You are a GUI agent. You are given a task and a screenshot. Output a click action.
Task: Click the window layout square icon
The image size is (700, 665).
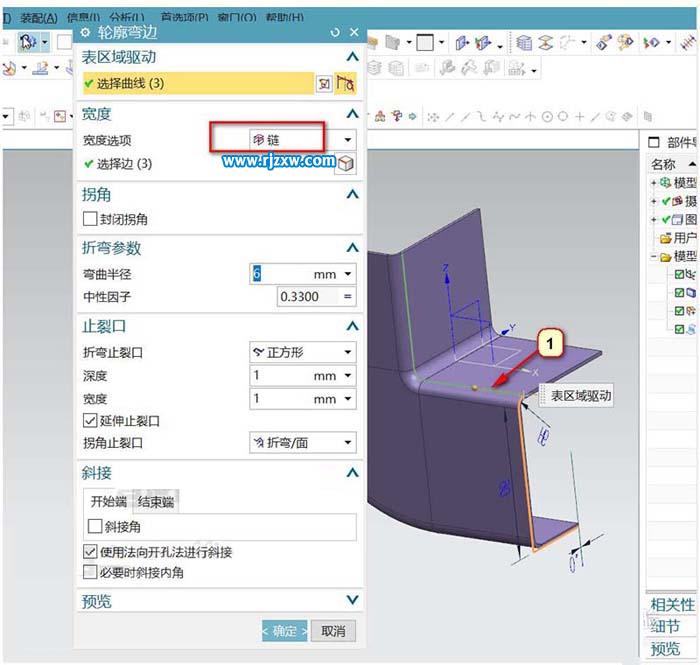tap(425, 43)
